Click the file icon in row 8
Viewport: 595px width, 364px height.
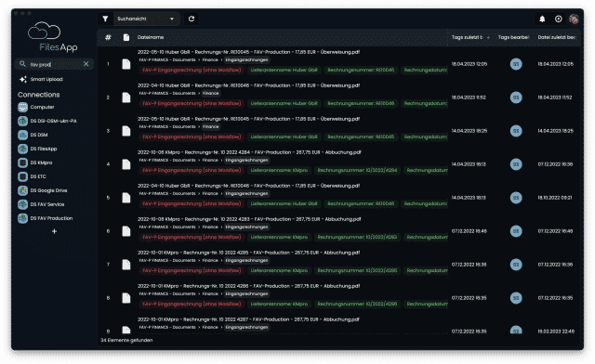click(x=126, y=298)
